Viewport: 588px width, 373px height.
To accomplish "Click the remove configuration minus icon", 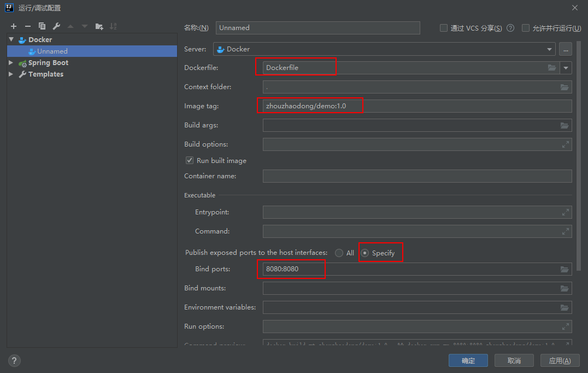I will [28, 26].
